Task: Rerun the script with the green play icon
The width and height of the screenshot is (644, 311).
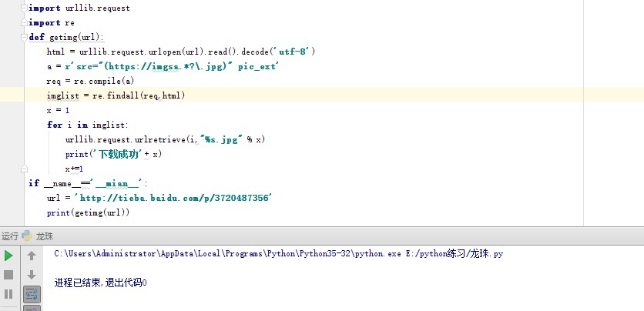Action: 8,255
